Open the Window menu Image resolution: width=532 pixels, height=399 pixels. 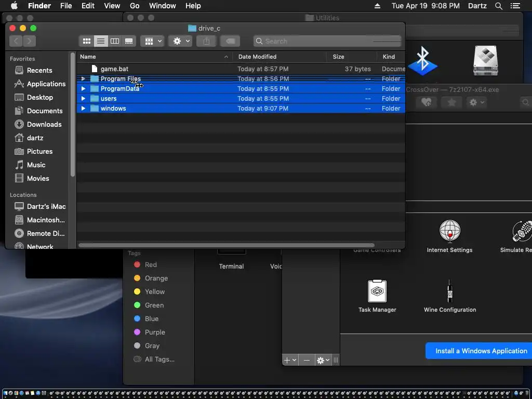point(163,6)
